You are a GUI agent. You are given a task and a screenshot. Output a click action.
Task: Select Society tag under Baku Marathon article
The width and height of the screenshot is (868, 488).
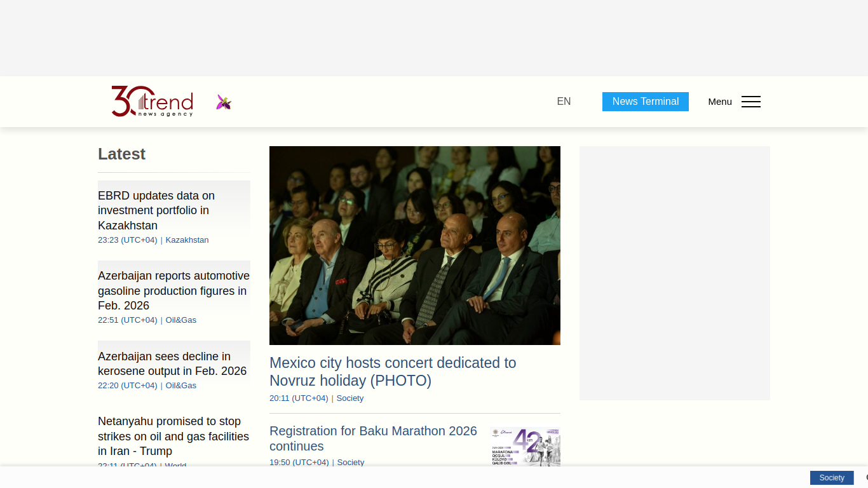(351, 463)
